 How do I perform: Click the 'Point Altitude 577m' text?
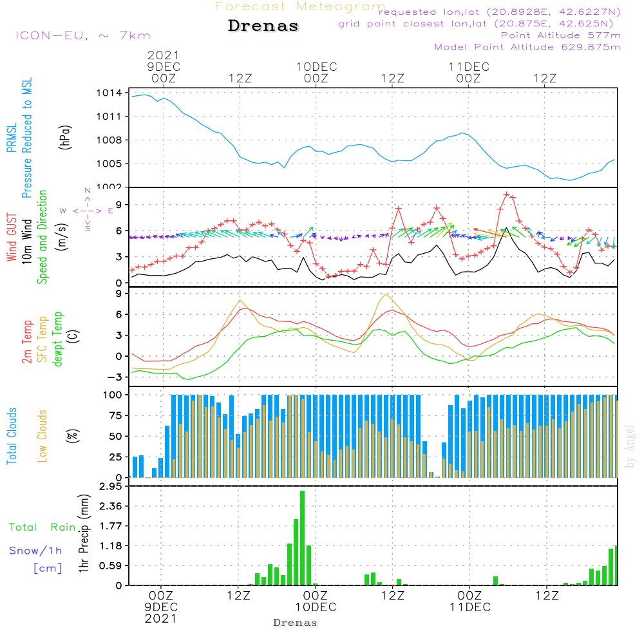[x=561, y=35]
